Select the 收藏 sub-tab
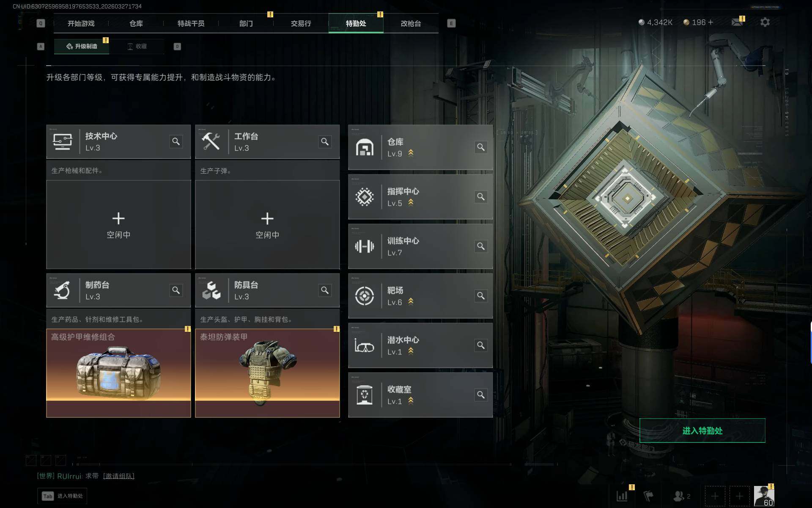 coord(137,46)
